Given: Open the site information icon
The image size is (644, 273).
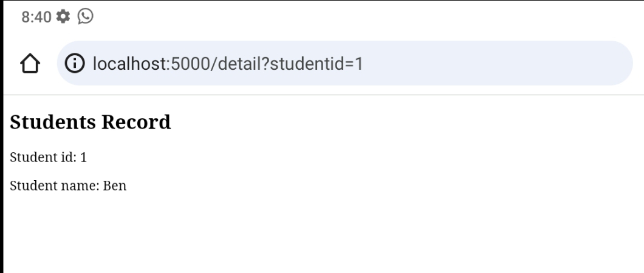Looking at the screenshot, I should (x=75, y=64).
